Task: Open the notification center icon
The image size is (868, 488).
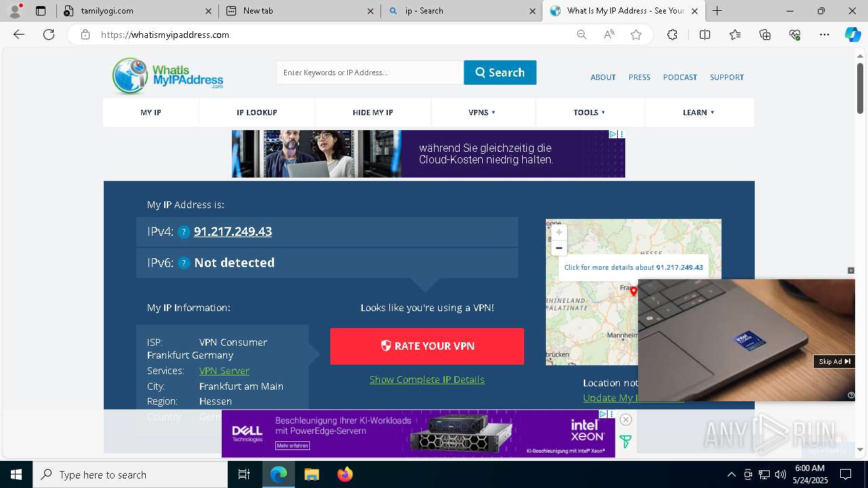Action: coord(846,474)
